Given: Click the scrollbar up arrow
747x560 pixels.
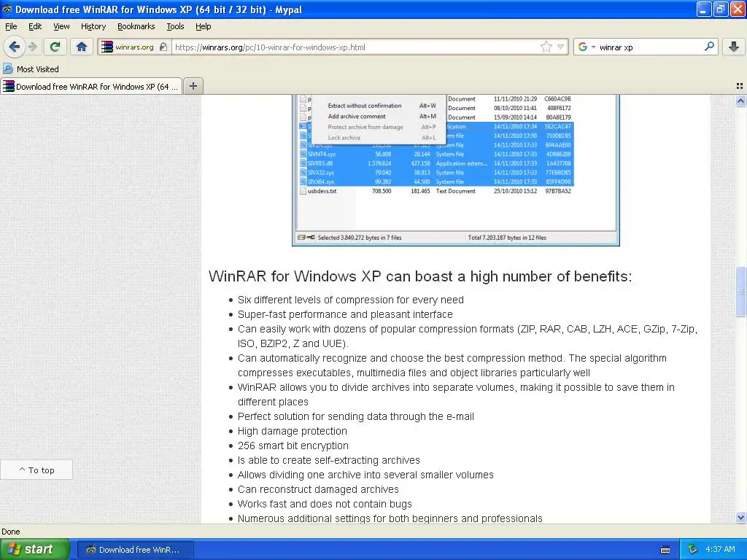Looking at the screenshot, I should [x=740, y=101].
